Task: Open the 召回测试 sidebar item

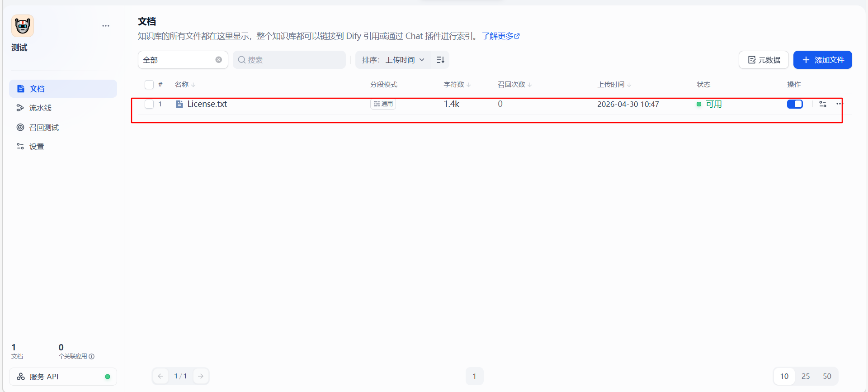Action: pos(63,127)
